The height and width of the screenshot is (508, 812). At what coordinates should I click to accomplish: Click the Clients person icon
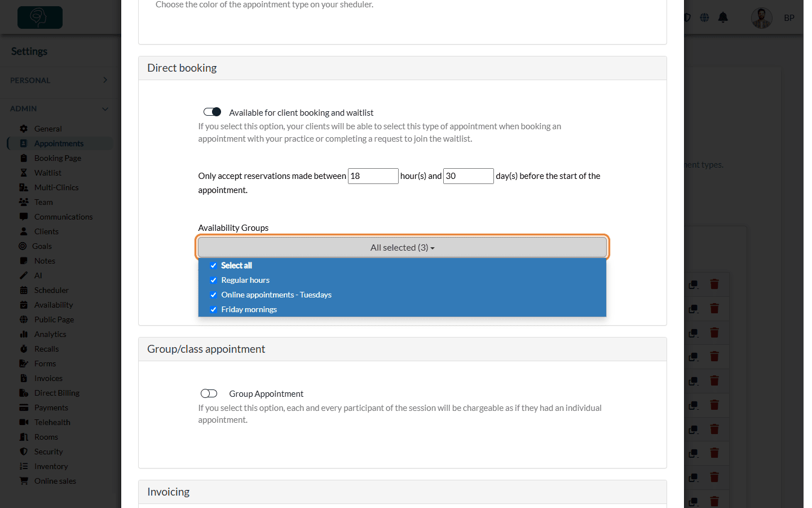coord(24,231)
